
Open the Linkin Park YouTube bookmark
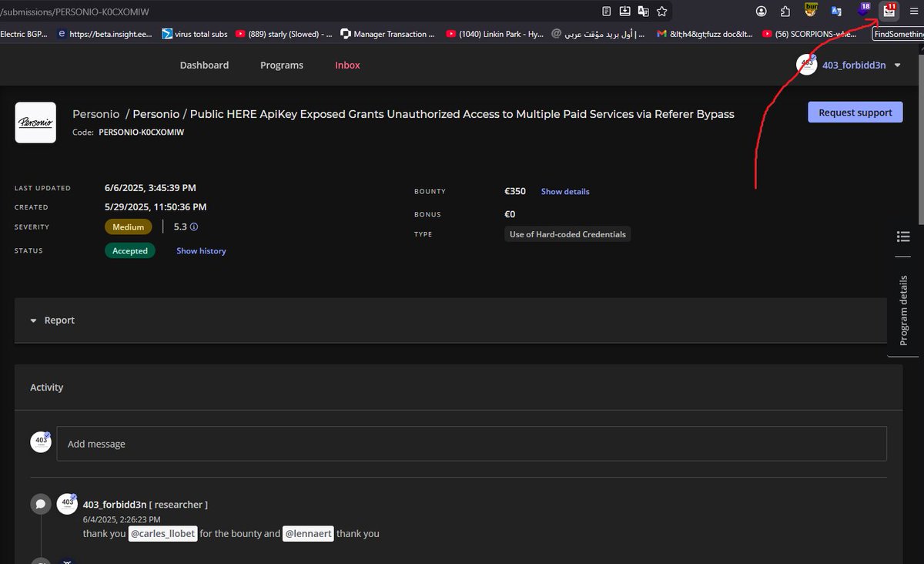click(x=495, y=34)
